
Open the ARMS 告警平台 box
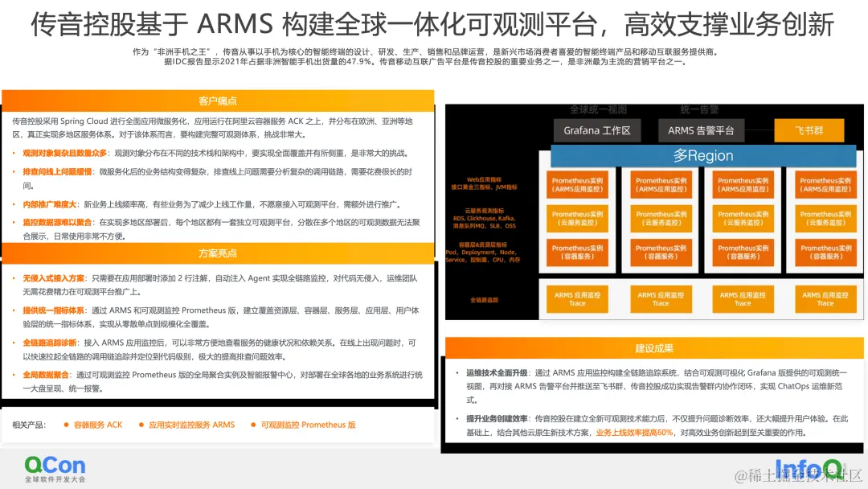[x=702, y=129]
